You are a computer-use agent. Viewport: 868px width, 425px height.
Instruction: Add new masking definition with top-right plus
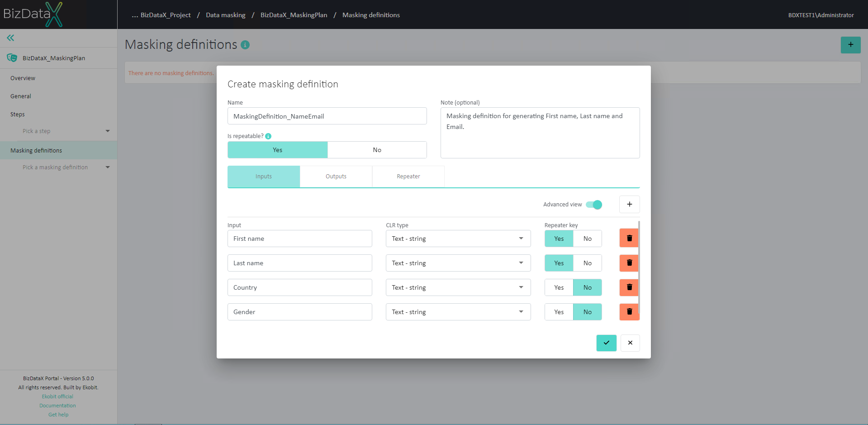click(850, 45)
